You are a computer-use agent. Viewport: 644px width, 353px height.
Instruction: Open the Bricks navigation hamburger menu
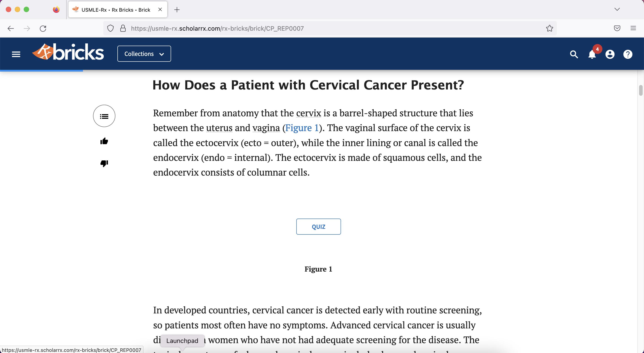pyautogui.click(x=16, y=54)
